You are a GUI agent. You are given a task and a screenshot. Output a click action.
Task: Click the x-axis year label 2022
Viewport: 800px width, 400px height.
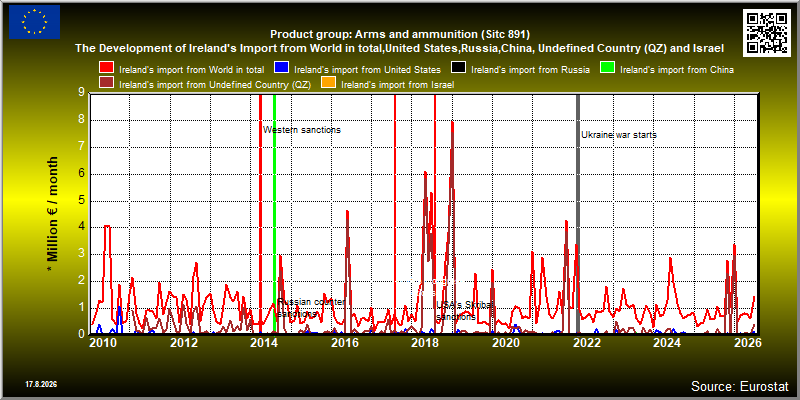coord(587,343)
